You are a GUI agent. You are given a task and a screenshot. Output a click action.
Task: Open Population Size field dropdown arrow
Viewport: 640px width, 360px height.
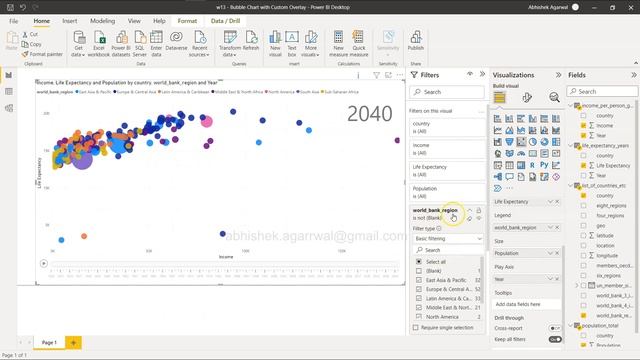pos(550,253)
